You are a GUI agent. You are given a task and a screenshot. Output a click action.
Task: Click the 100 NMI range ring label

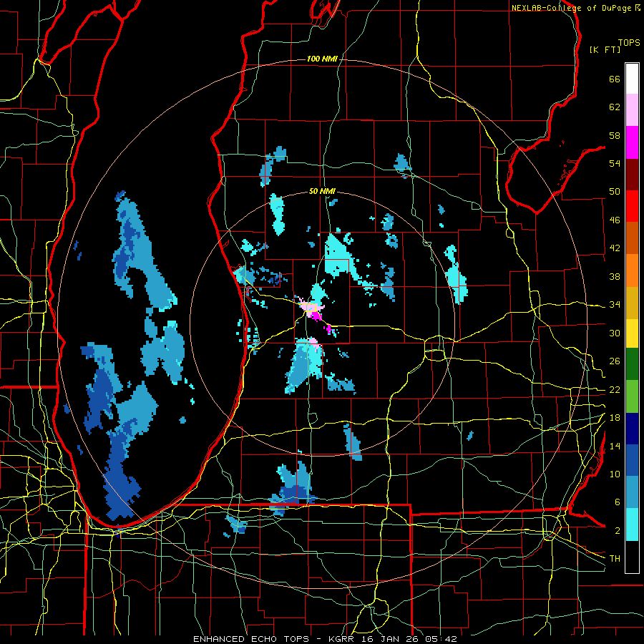pos(322,59)
